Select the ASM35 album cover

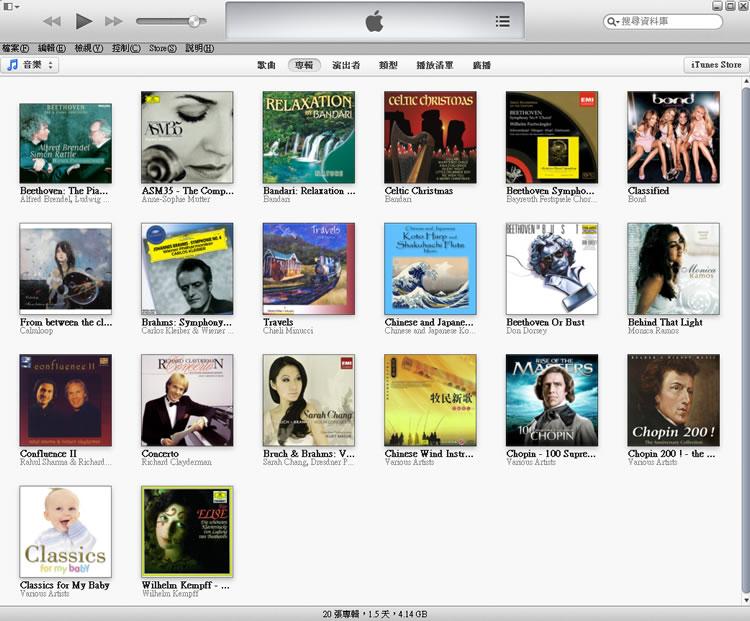[187, 137]
